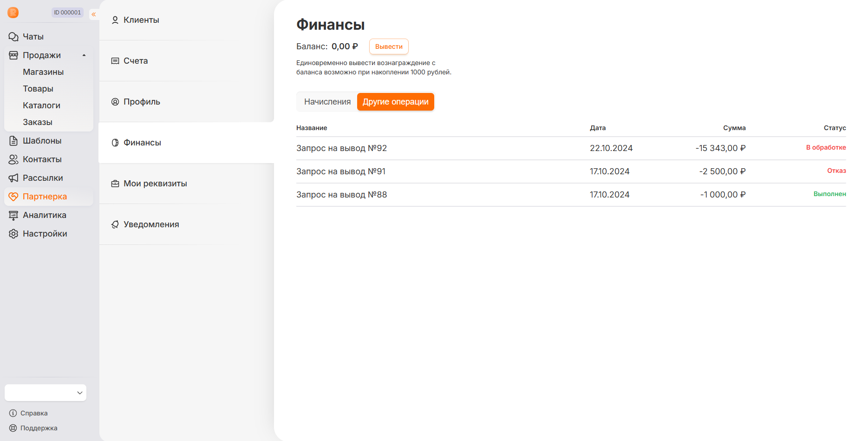Viewport: 868px width, 441px height.
Task: Click the Mailings megaphone icon
Action: pos(13,178)
